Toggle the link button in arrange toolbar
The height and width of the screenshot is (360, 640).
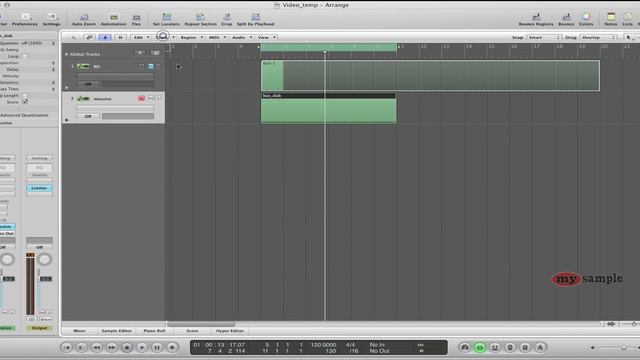pyautogui.click(x=89, y=37)
